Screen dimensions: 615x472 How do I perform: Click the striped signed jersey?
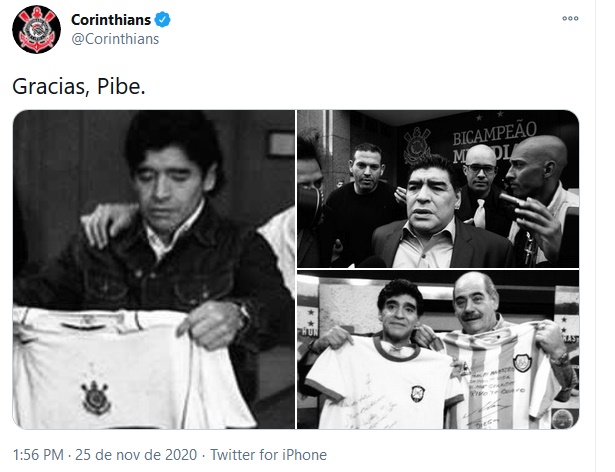[505, 377]
